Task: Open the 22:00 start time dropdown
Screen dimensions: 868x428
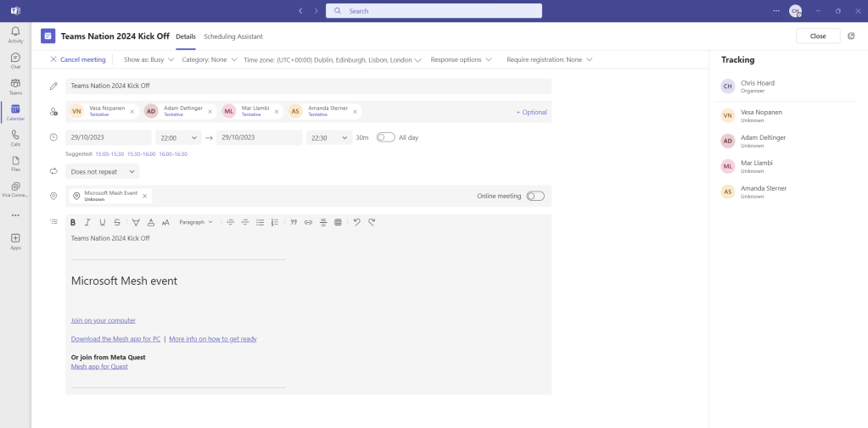Action: click(179, 137)
